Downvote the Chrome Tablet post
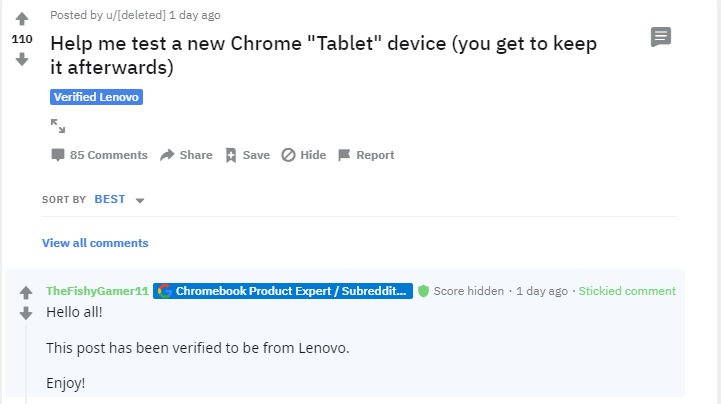 pos(22,59)
